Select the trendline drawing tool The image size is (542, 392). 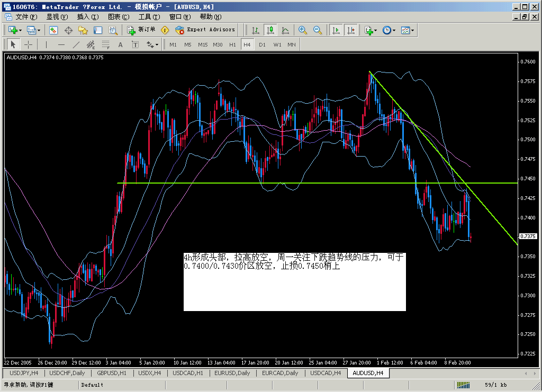click(x=76, y=44)
